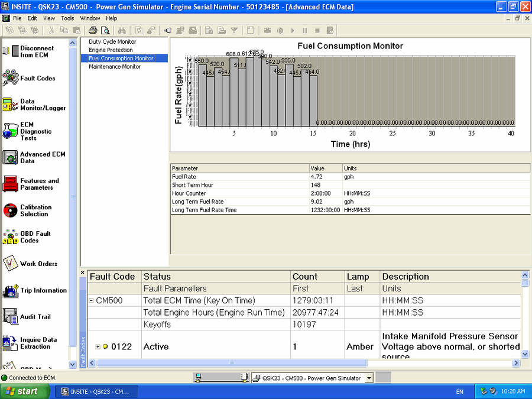The height and width of the screenshot is (399, 532).
Task: Click the Fault Codes sidebar icon
Action: (x=11, y=78)
